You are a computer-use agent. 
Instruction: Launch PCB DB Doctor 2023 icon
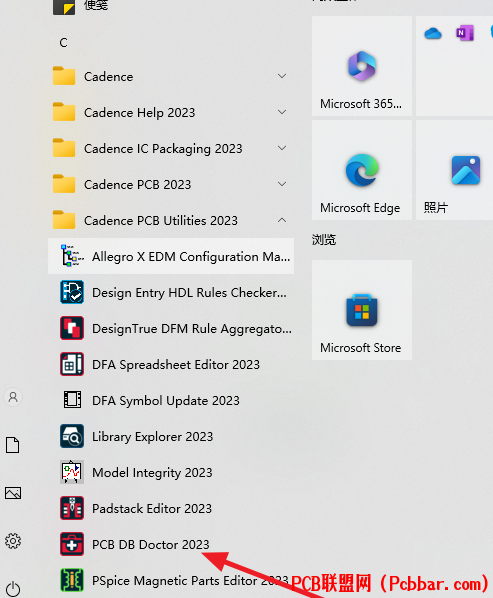click(72, 544)
